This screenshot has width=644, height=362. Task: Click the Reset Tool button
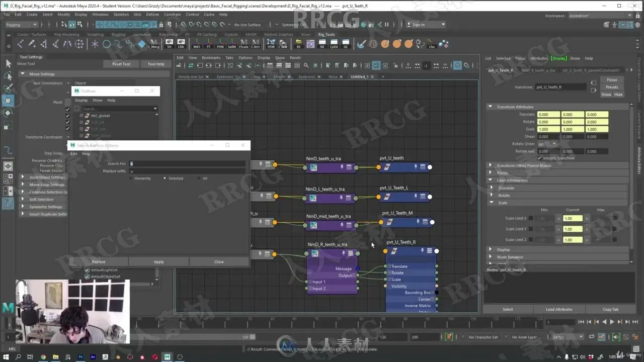click(121, 64)
